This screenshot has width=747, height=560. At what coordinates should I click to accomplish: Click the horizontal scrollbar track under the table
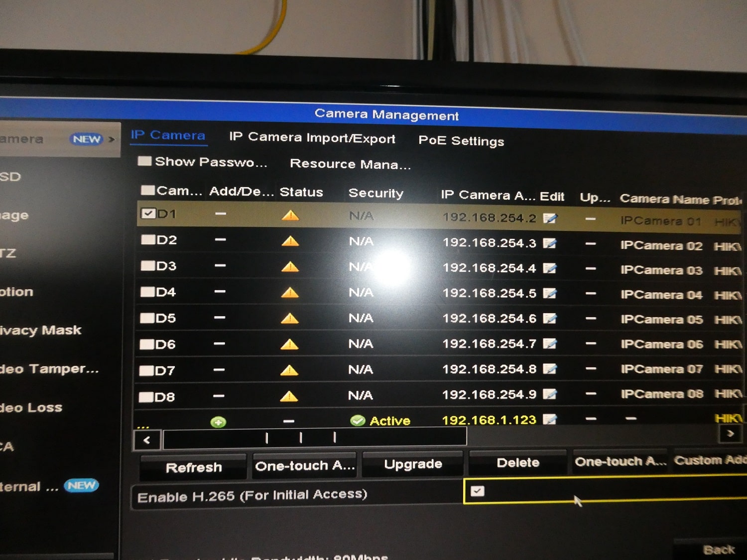coord(398,438)
